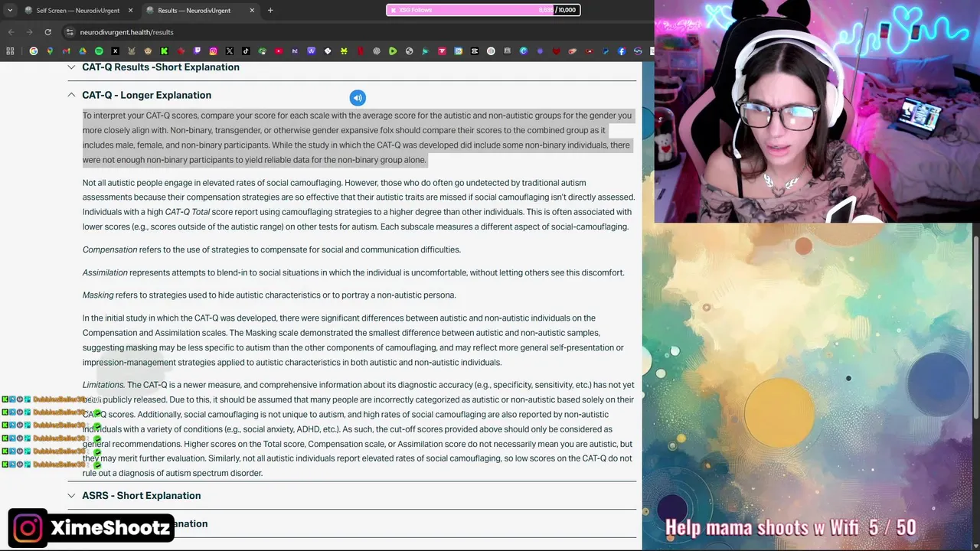Select the Results — NeurodivUrgent tab

(x=201, y=11)
